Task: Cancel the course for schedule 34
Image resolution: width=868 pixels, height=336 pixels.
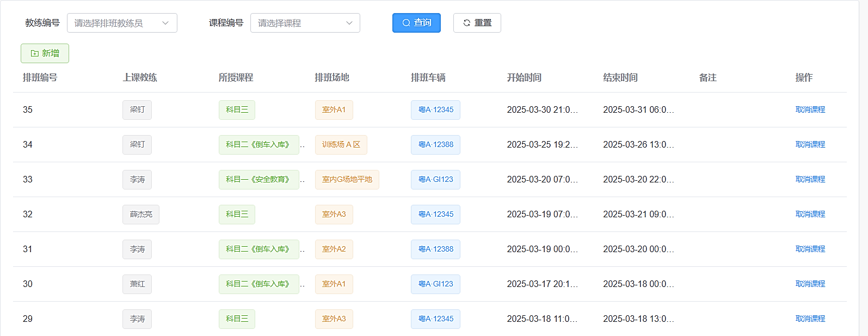Action: [x=810, y=144]
